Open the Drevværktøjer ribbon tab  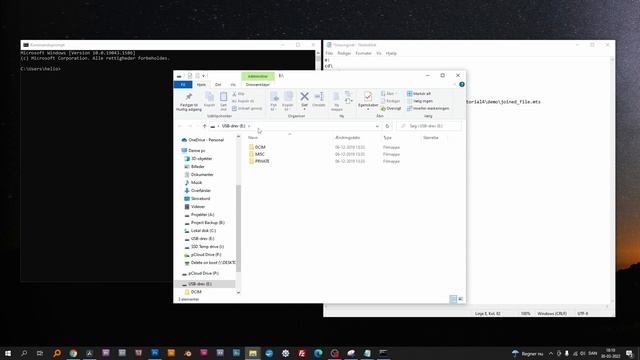(258, 84)
